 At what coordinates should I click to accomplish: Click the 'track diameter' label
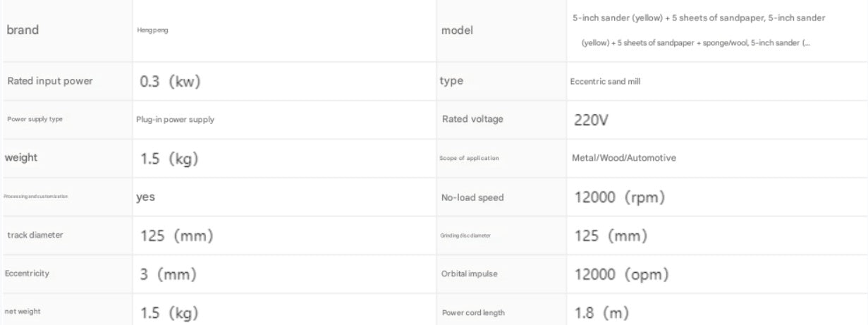35,235
